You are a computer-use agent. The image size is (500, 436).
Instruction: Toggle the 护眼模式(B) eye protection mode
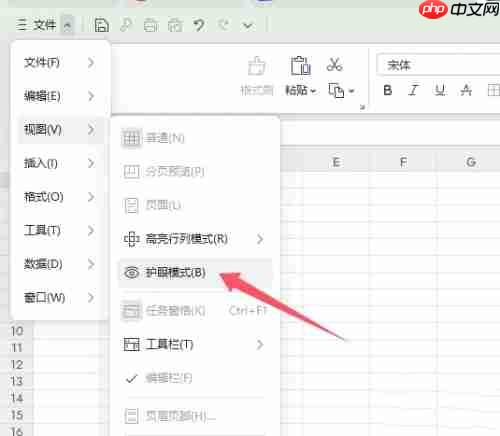tap(195, 273)
